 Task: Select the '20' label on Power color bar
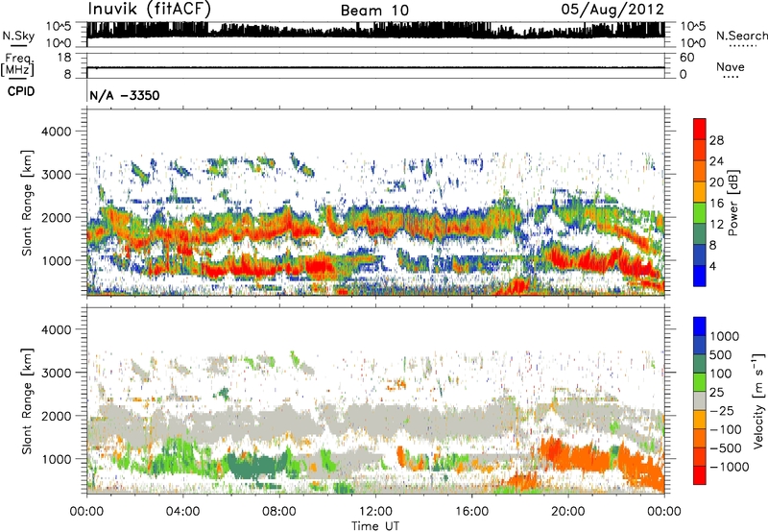pyautogui.click(x=716, y=182)
